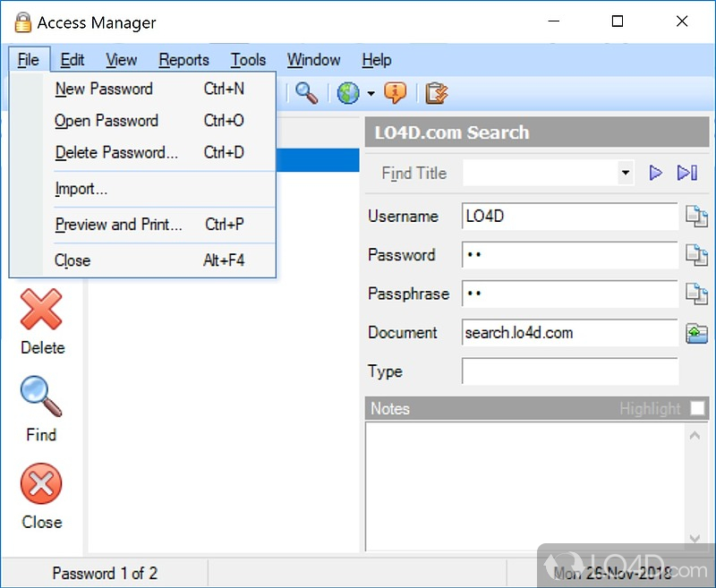Image resolution: width=716 pixels, height=588 pixels.
Task: Expand the Find Title dropdown arrow
Action: 626,173
